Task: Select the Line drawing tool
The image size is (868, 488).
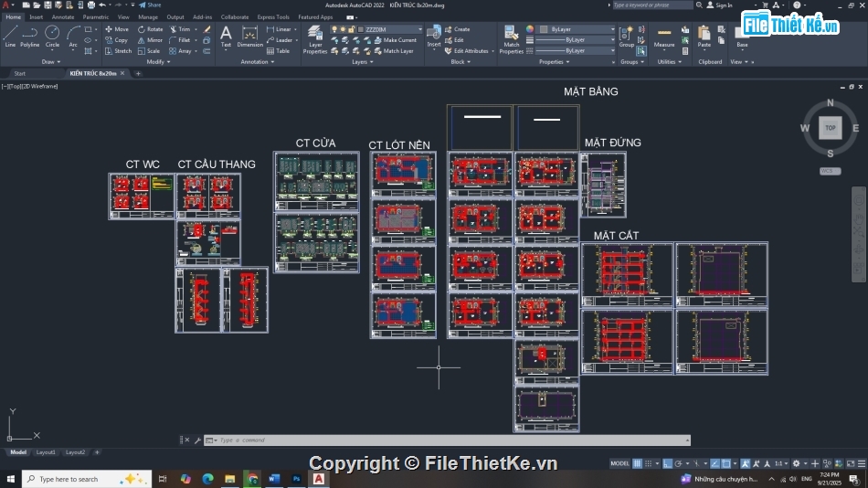Action: 10,36
